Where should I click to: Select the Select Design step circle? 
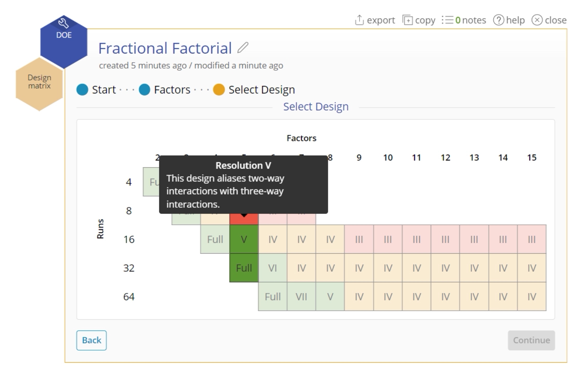(219, 90)
